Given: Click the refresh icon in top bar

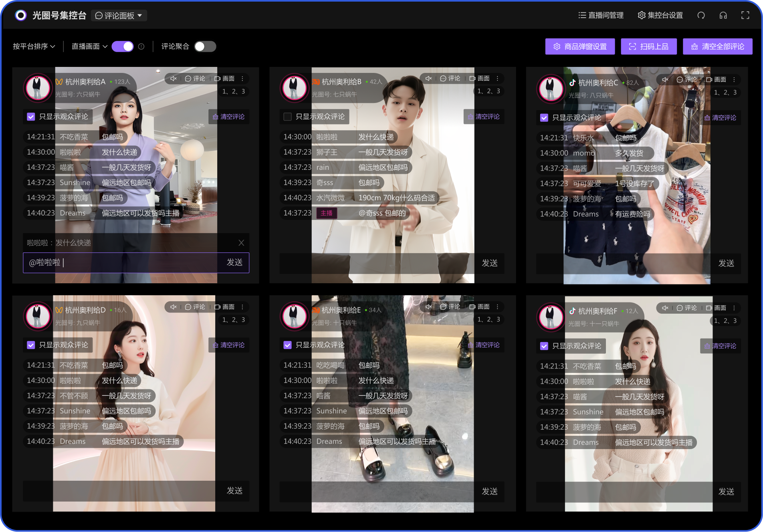Looking at the screenshot, I should (x=701, y=15).
